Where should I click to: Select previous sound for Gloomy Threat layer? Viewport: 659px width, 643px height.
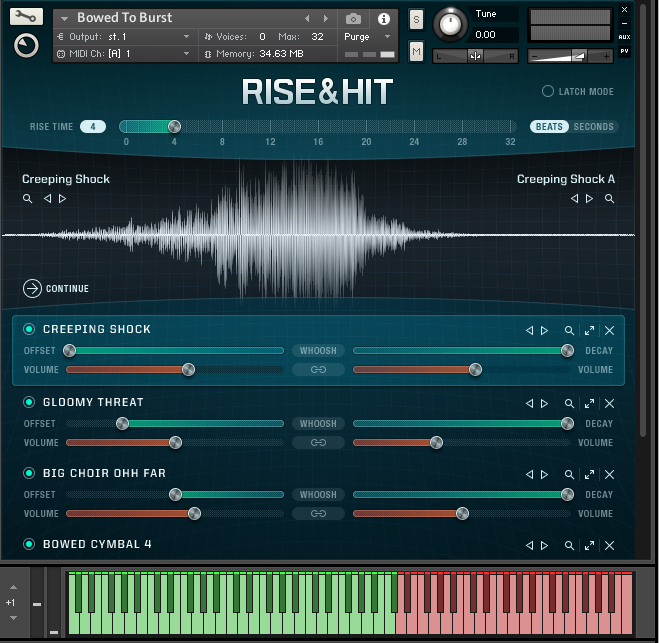(x=529, y=403)
